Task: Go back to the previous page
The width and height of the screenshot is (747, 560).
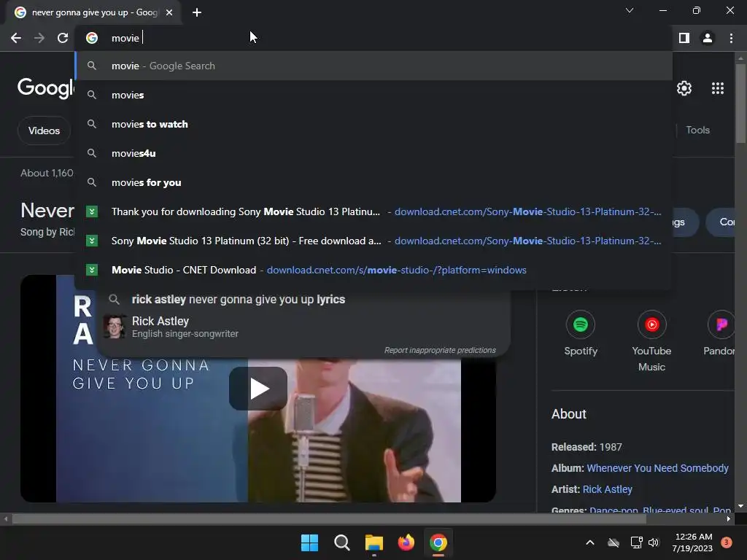Action: tap(16, 38)
